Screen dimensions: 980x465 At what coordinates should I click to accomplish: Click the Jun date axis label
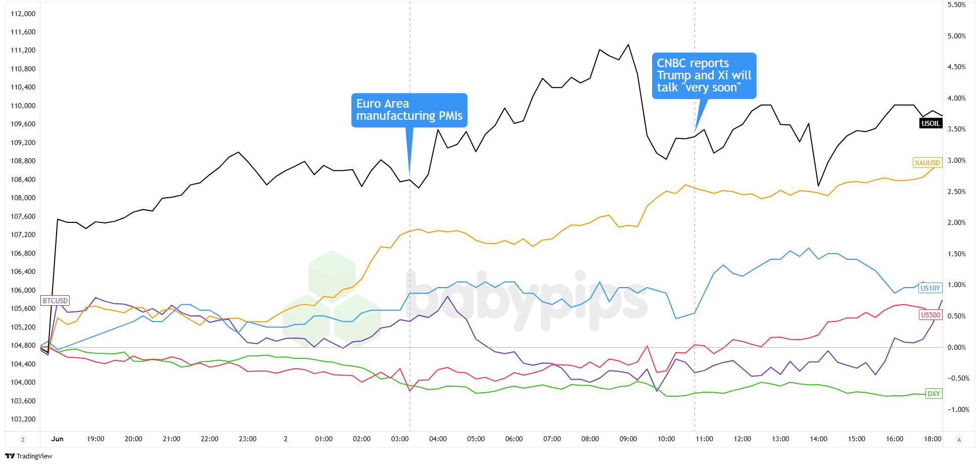coord(57,439)
